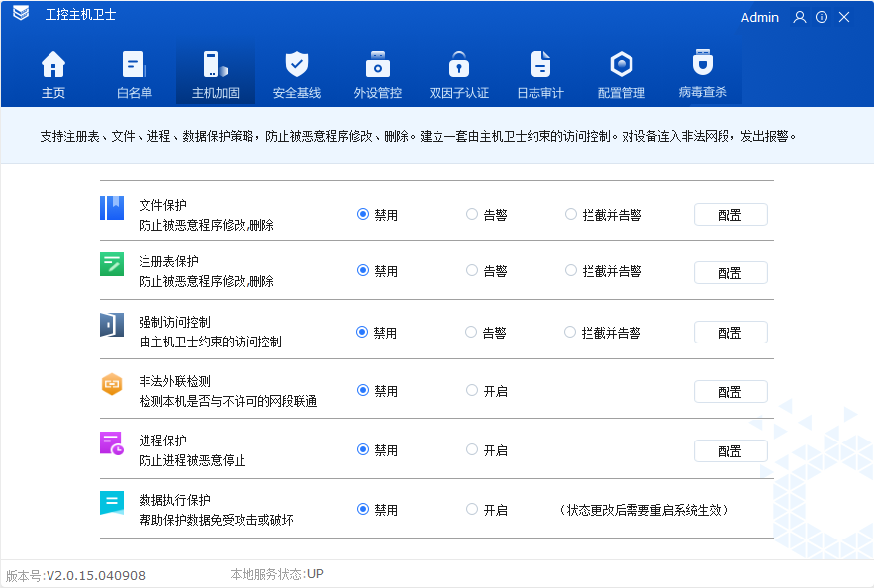
Task: Open the info help icon
Action: point(821,17)
